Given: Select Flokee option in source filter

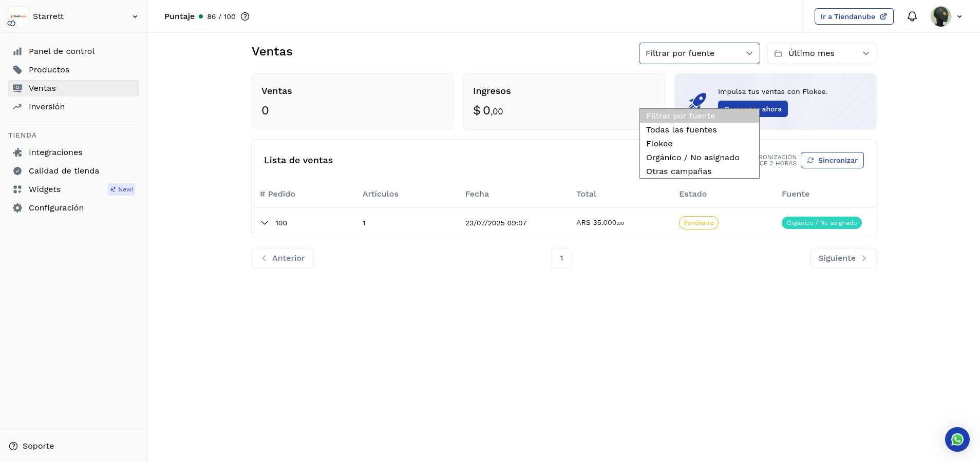Looking at the screenshot, I should (659, 144).
